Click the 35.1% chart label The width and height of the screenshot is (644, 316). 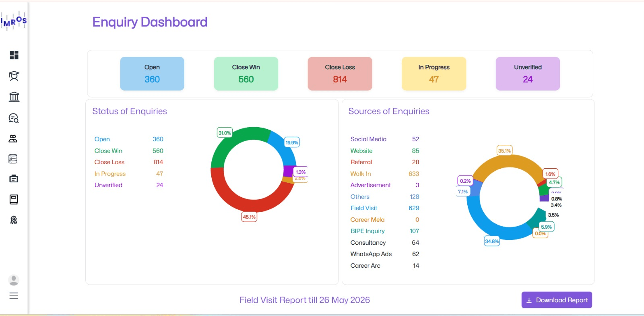coord(504,151)
